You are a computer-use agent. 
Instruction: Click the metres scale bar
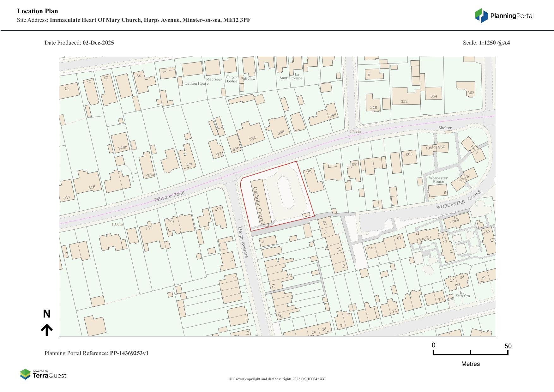tap(470, 353)
